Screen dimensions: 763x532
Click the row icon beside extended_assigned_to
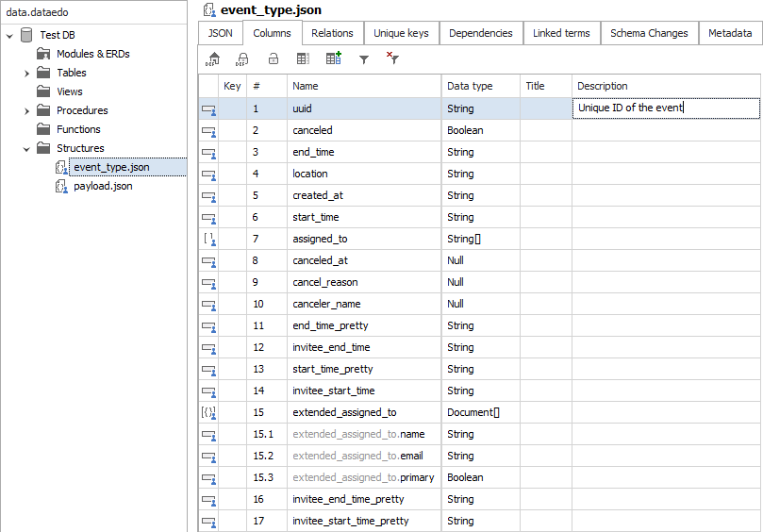208,412
